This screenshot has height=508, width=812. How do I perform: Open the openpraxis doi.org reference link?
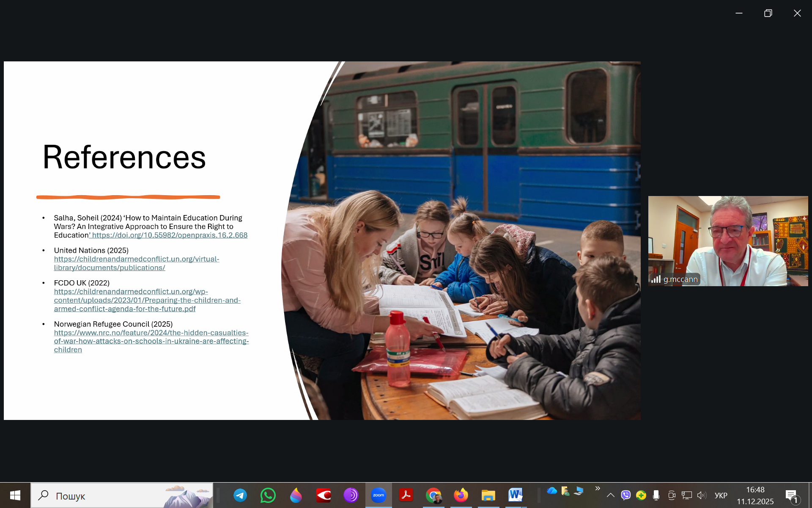point(170,235)
